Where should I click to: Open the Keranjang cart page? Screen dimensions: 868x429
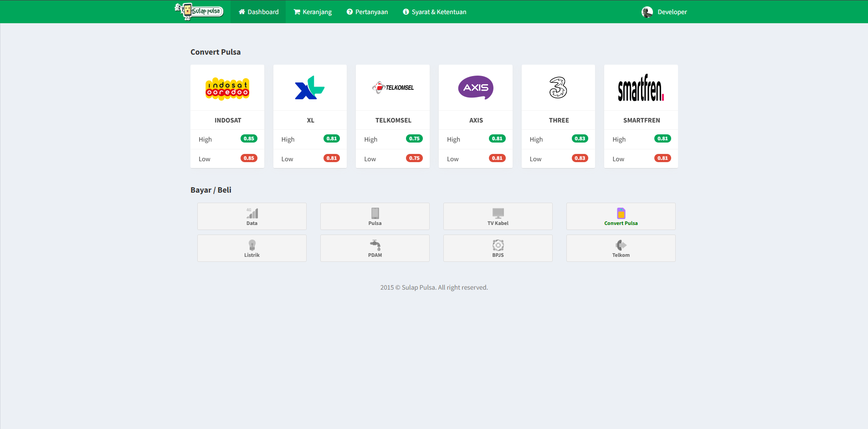click(313, 12)
